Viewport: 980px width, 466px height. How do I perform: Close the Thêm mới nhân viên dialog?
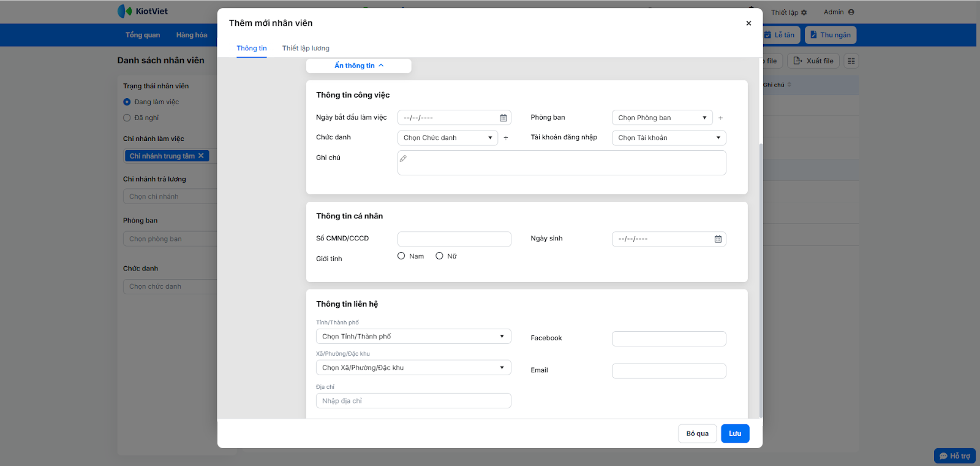coord(748,23)
